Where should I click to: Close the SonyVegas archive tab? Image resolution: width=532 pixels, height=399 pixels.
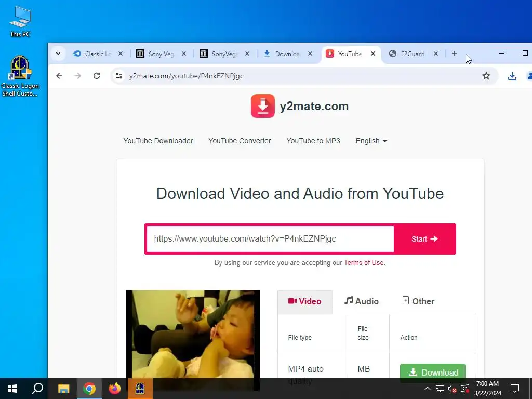(247, 54)
